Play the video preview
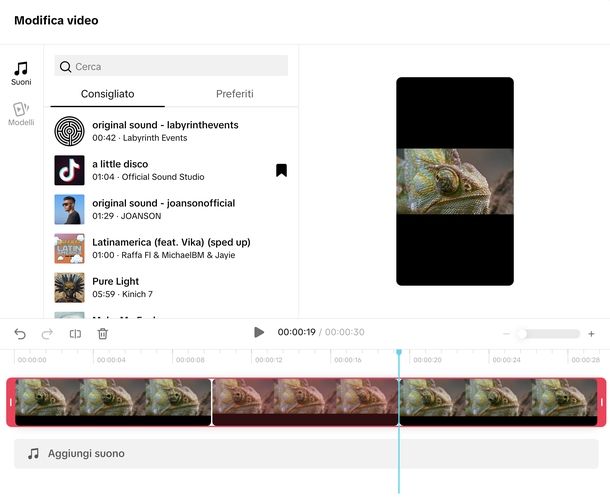The width and height of the screenshot is (610, 500). coord(259,332)
